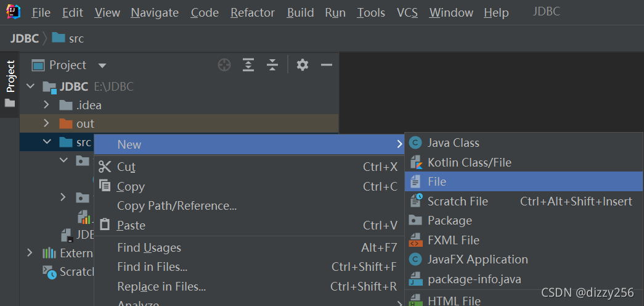Screen dimensions: 644x306
Task: Open the Project view dropdown arrow
Action: [102, 65]
